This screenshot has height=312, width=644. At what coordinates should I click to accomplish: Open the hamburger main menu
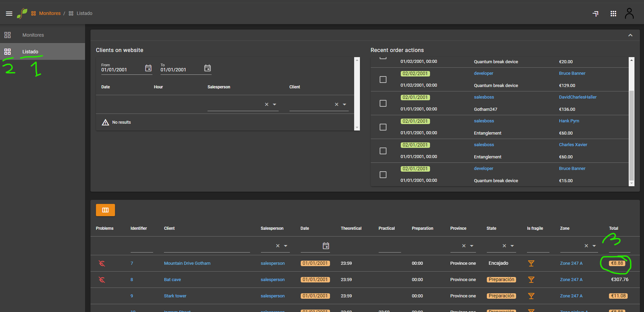pos(9,14)
